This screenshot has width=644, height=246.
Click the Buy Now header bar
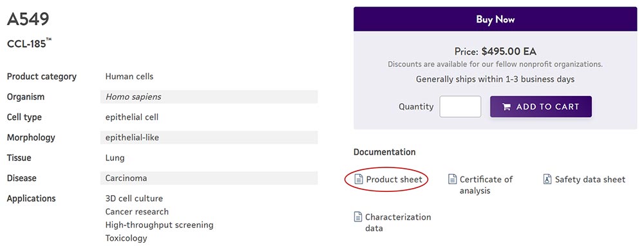pos(495,19)
